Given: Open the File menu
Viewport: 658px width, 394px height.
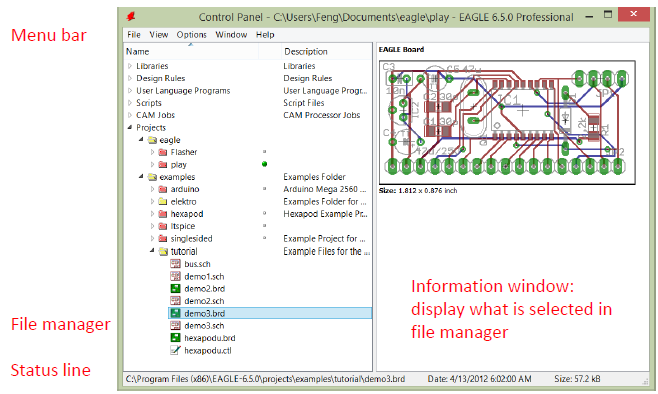Looking at the screenshot, I should coord(134,35).
